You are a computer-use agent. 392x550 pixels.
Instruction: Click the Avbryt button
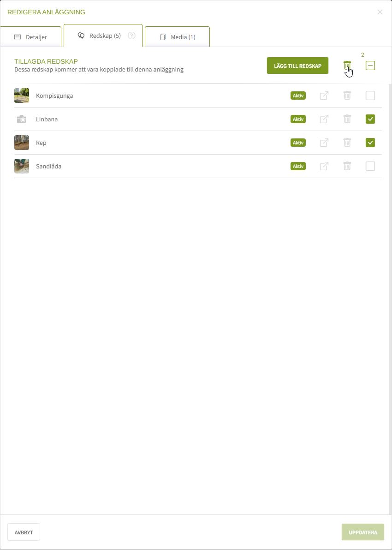24,532
